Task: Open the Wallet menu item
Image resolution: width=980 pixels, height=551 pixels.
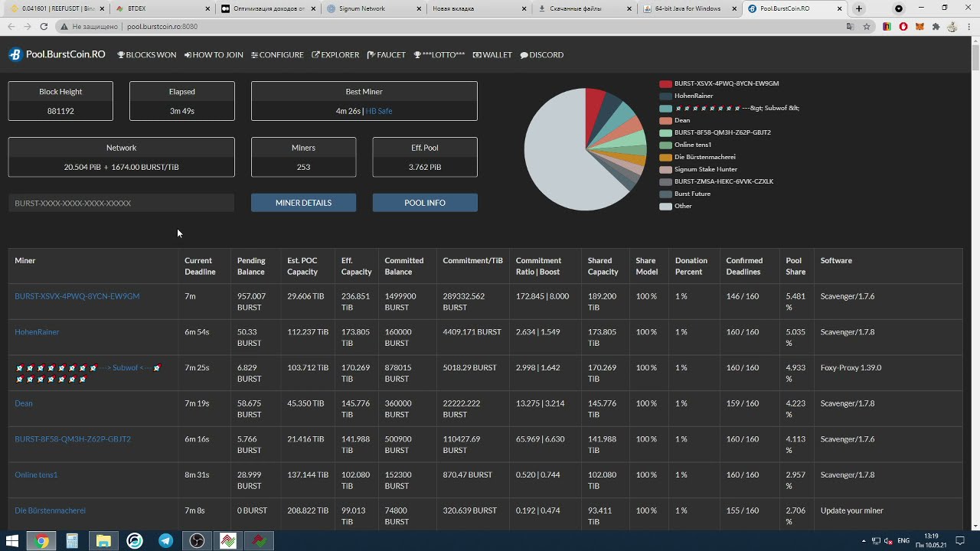Action: [492, 55]
